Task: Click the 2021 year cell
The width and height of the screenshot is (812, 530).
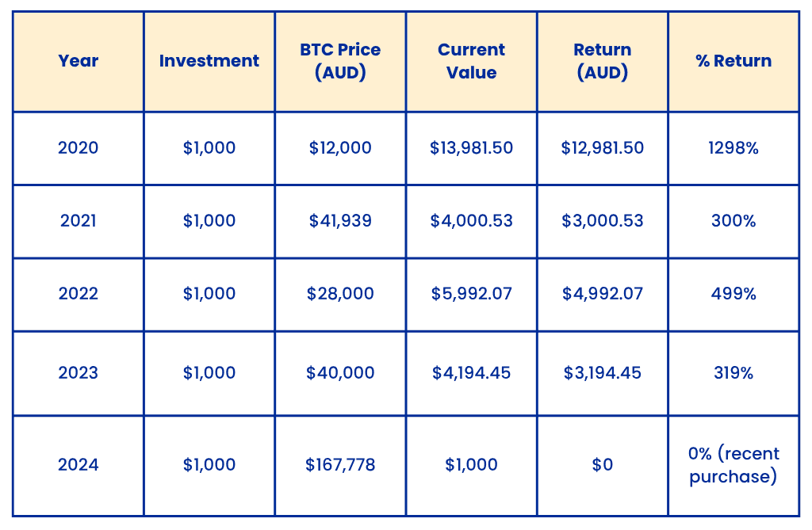Action: [x=79, y=221]
